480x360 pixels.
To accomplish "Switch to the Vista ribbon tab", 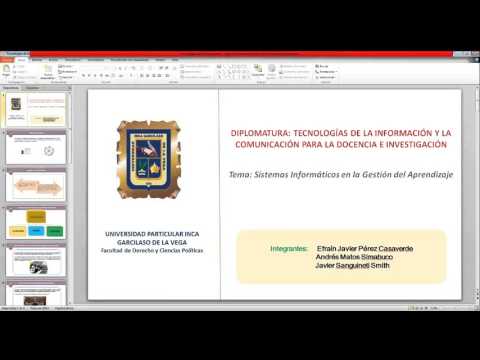I will 175,60.
